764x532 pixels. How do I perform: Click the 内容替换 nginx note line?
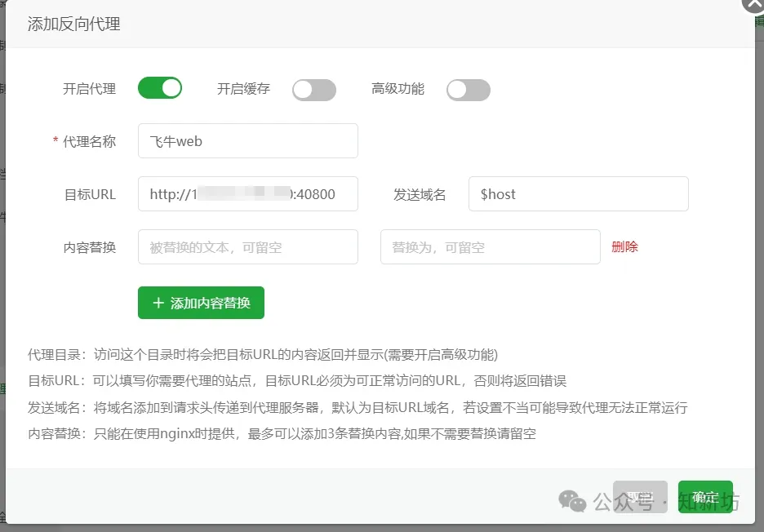pos(282,433)
